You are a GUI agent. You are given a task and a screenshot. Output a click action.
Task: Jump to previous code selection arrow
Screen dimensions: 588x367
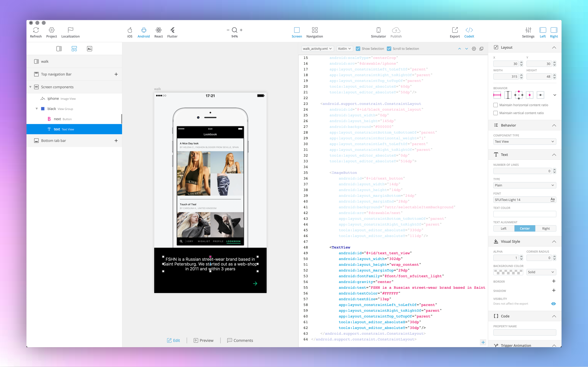pyautogui.click(x=459, y=49)
